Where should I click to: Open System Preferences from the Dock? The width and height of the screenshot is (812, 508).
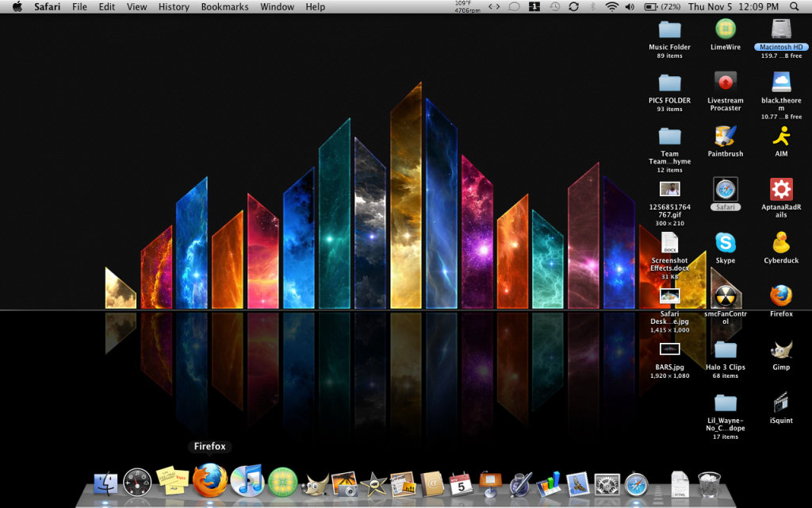(x=607, y=485)
